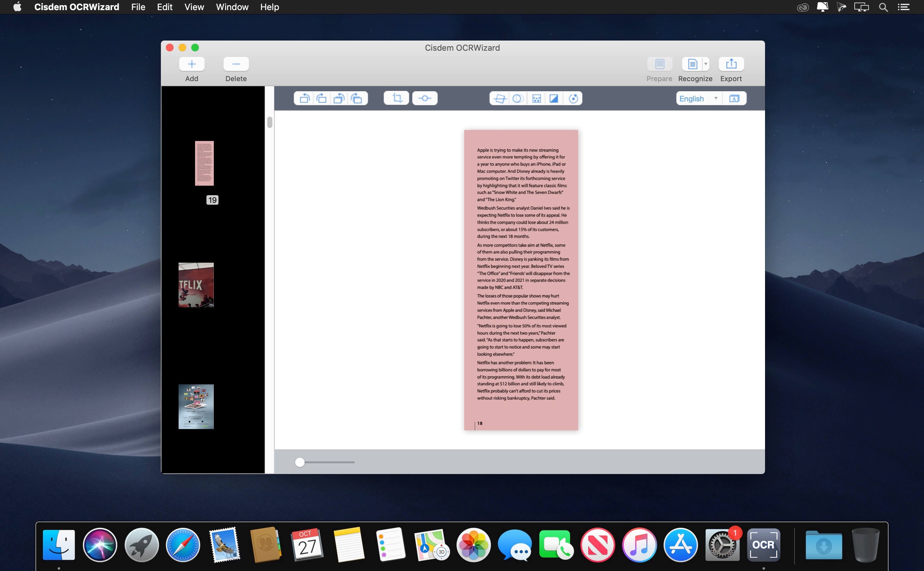
Task: Rotate all pages clockwise
Action: 357,98
